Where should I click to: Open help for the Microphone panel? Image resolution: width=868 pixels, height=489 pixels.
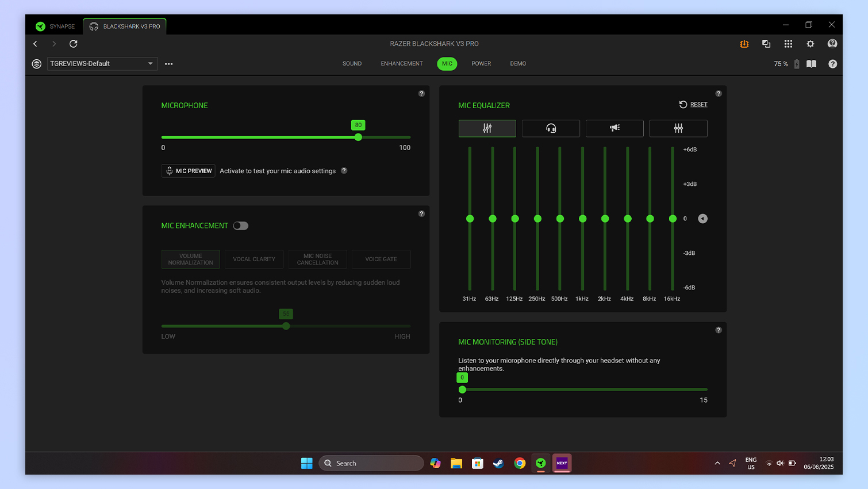(421, 93)
